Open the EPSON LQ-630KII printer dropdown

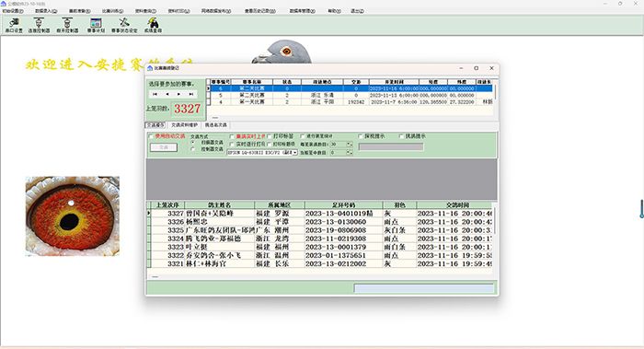point(295,153)
